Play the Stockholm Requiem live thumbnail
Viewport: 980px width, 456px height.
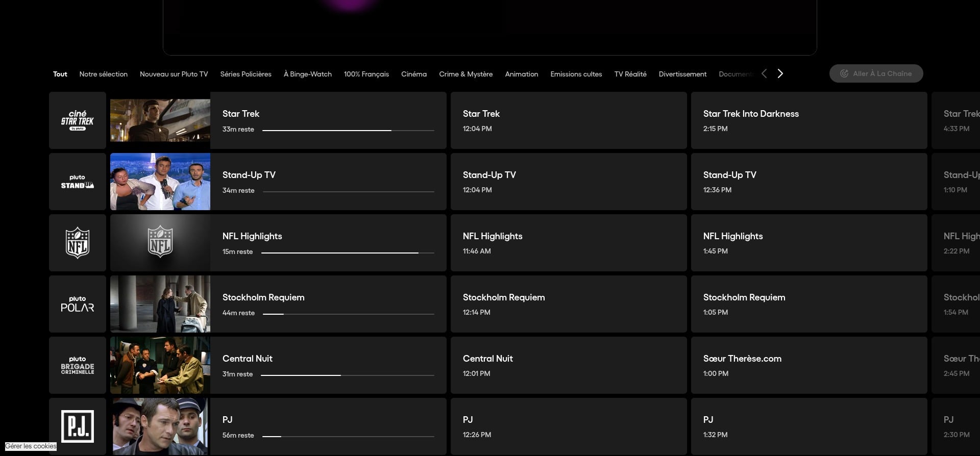pyautogui.click(x=160, y=304)
